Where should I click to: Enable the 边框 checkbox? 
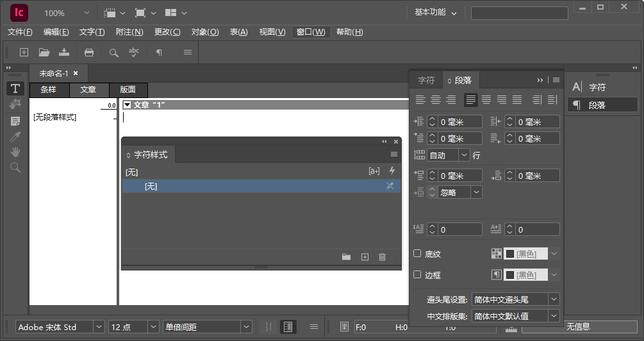tap(417, 275)
